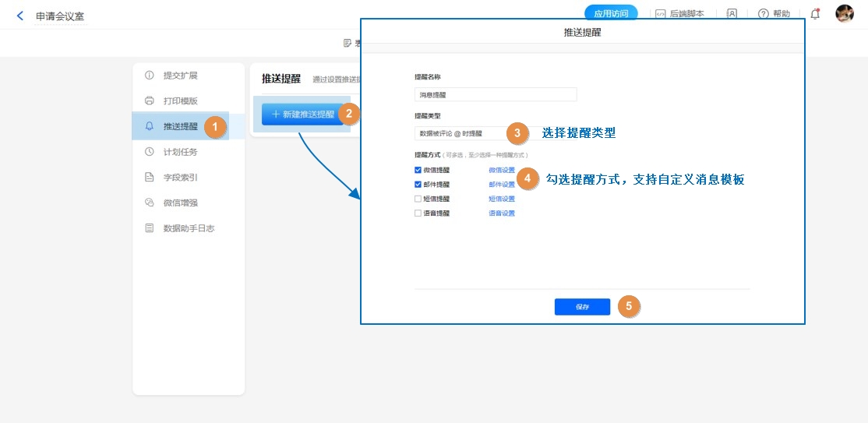Select 提交扩展 in the left sidebar

pyautogui.click(x=180, y=76)
